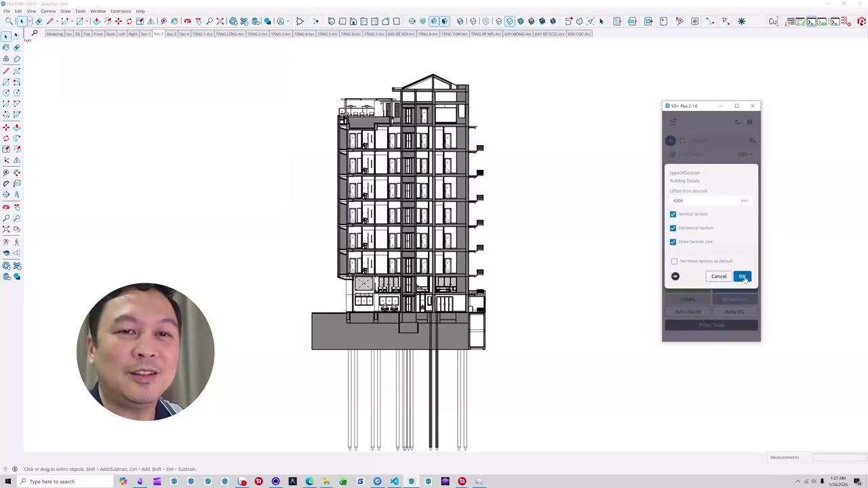Click the taskbar clock showing 1:27 AM
The width and height of the screenshot is (868, 488).
(838, 481)
